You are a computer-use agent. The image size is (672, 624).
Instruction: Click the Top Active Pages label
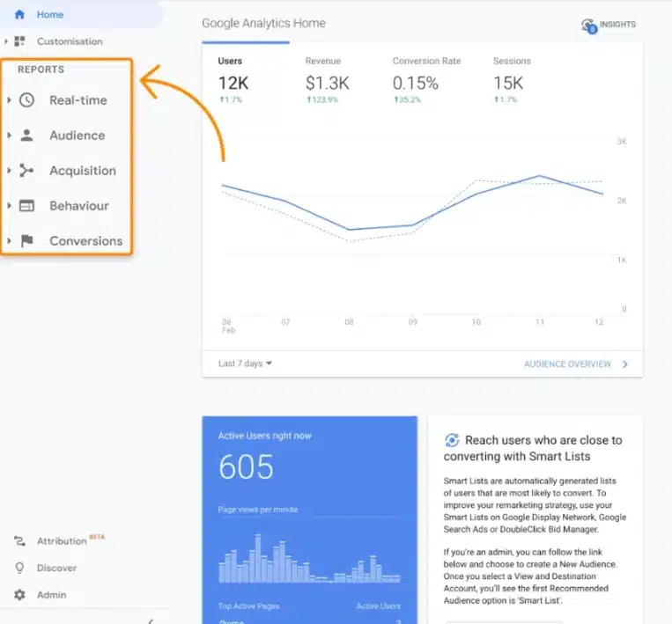pyautogui.click(x=248, y=606)
